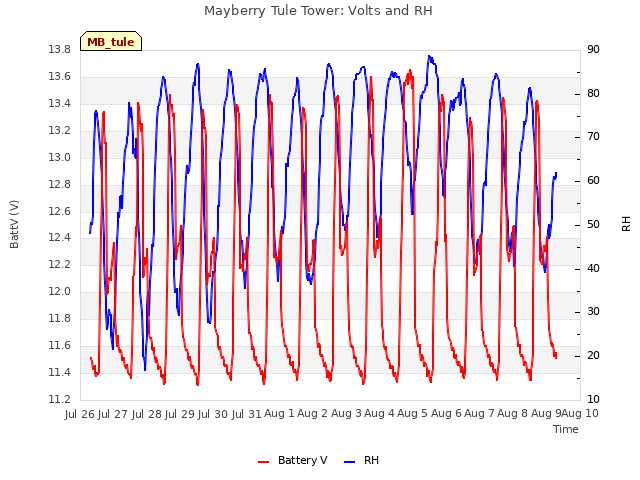640x480 pixels.
Task: Click the Jul 31 date tick
Action: coord(247,414)
